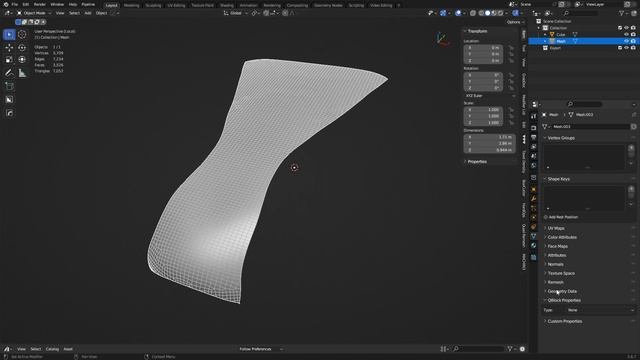640x360 pixels.
Task: Toggle visibility eye for Mesh object
Action: tap(626, 41)
